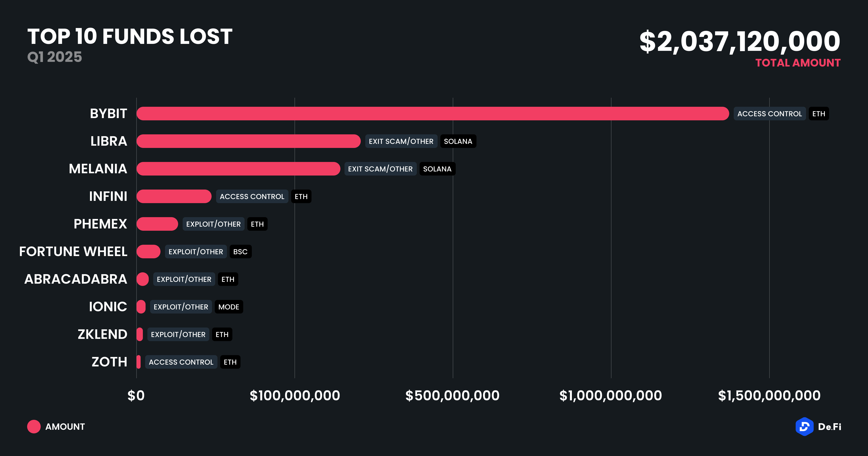868x456 pixels.
Task: Click the ACCESS CONTROL tag beside Bybit
Action: tap(769, 114)
